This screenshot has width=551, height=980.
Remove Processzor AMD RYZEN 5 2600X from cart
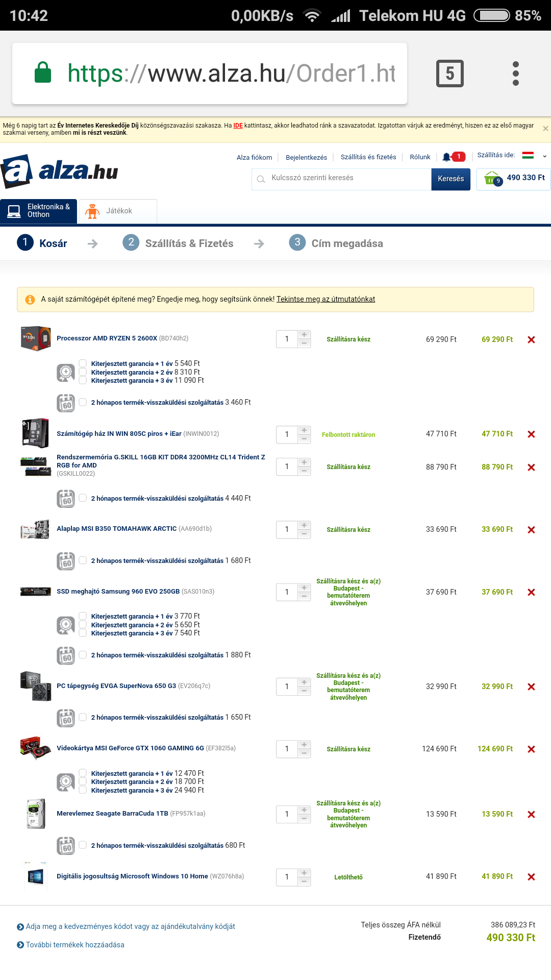[x=531, y=340]
